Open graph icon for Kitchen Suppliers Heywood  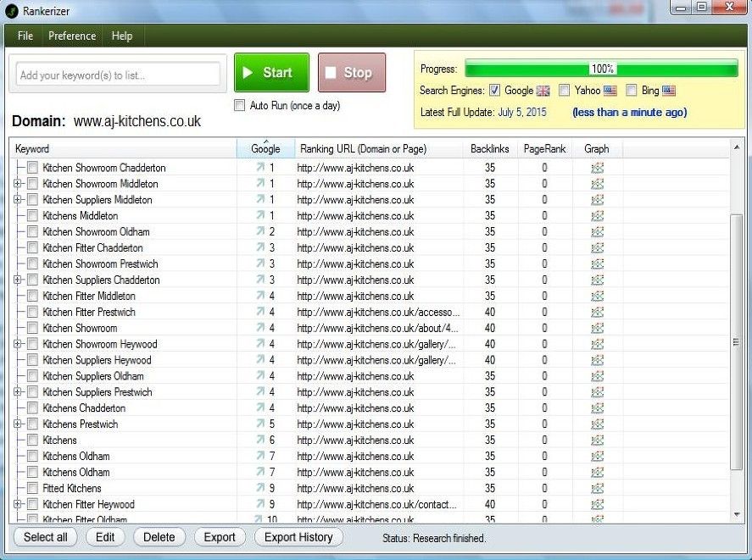(597, 360)
